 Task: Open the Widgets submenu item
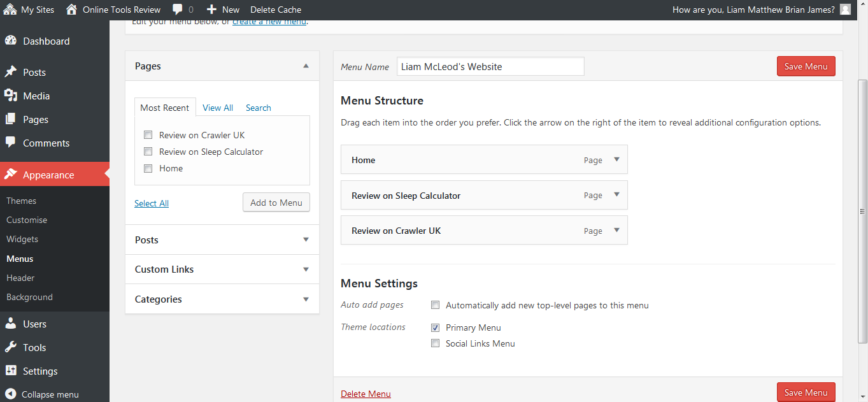(22, 239)
